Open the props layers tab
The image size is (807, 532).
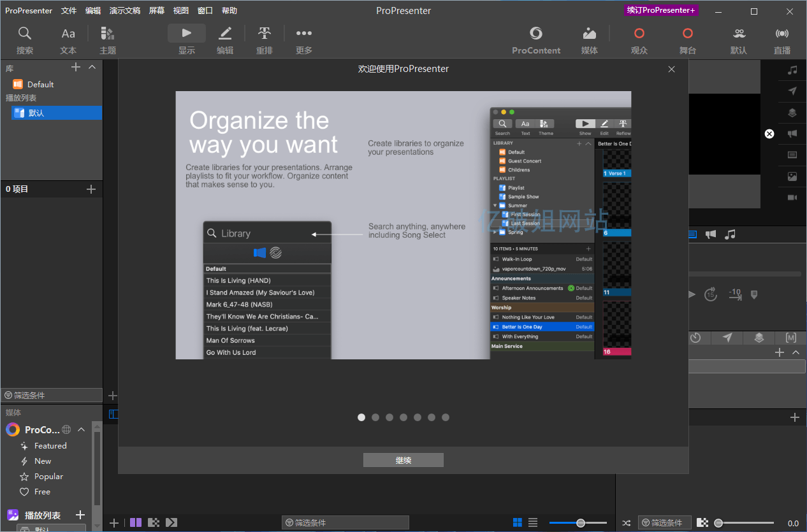pos(759,338)
